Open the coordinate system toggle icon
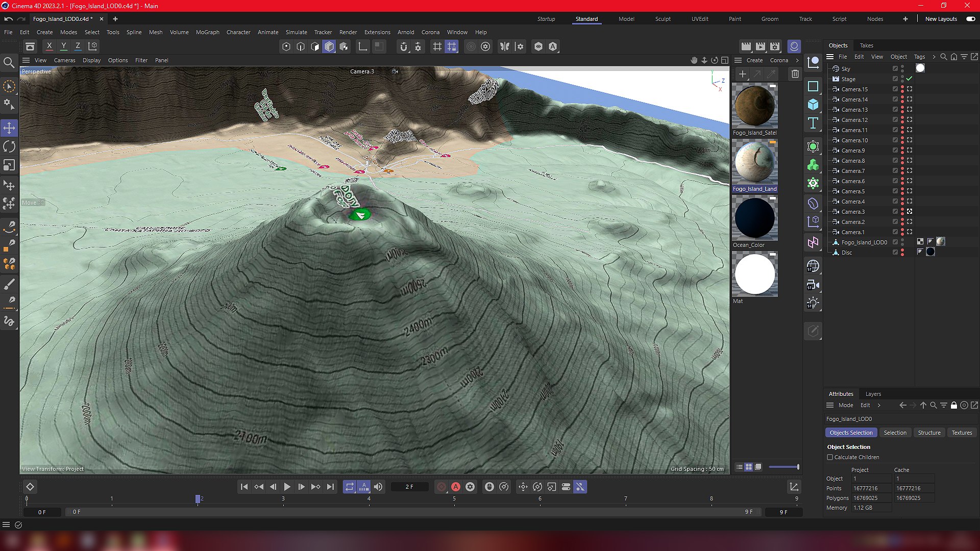Image resolution: width=980 pixels, height=551 pixels. pos(92,46)
